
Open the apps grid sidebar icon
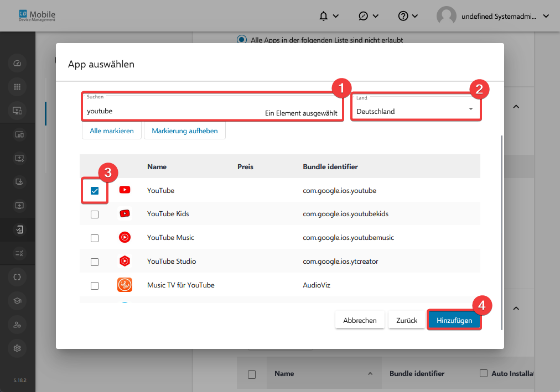coord(17,87)
